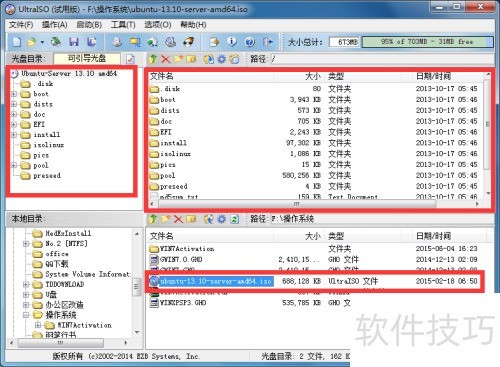
Task: Expand the TDDOWNLOAD folder in local tree
Action: point(26,284)
